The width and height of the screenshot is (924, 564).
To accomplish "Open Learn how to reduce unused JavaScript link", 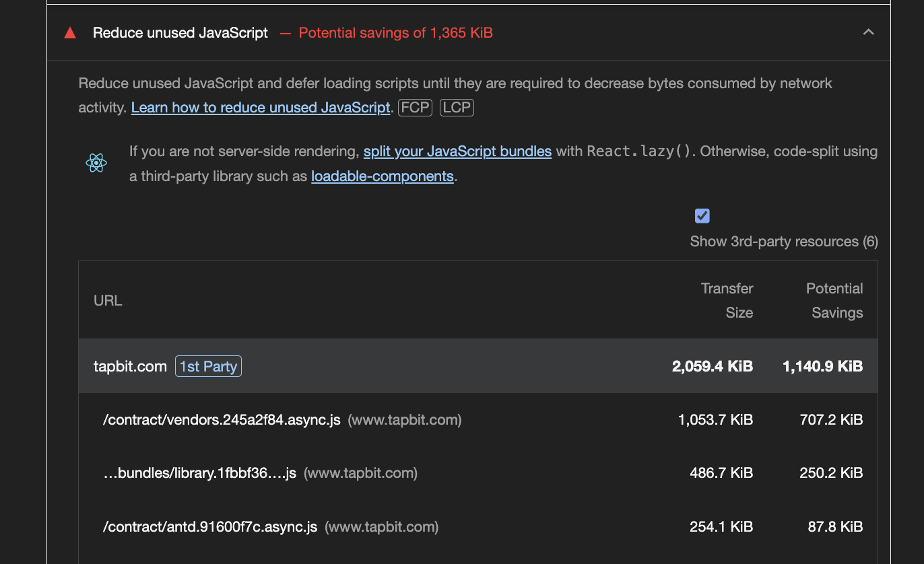I will [261, 108].
